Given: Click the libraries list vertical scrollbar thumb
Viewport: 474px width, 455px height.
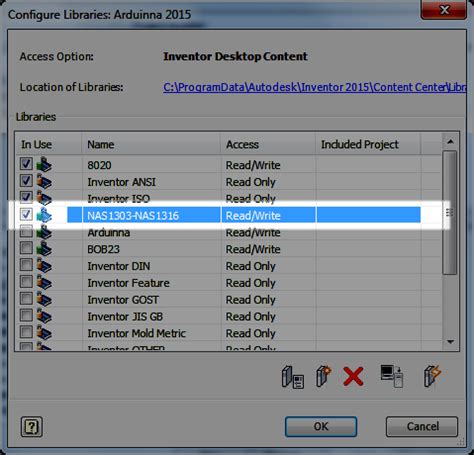Looking at the screenshot, I should pyautogui.click(x=450, y=212).
